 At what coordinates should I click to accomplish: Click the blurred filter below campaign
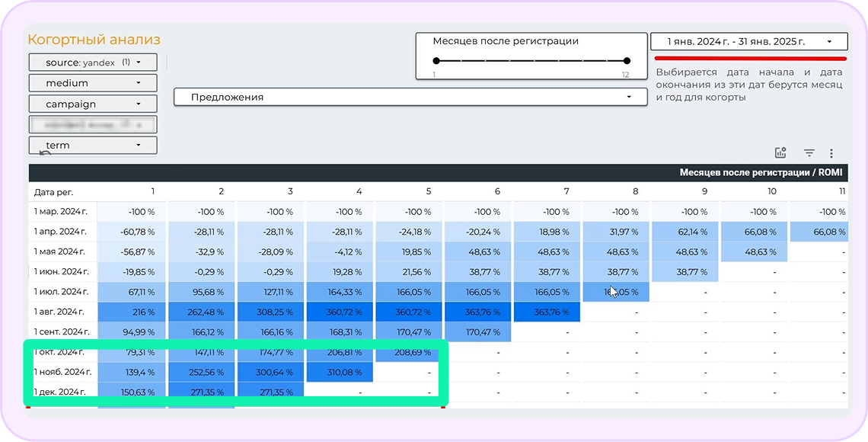[93, 124]
